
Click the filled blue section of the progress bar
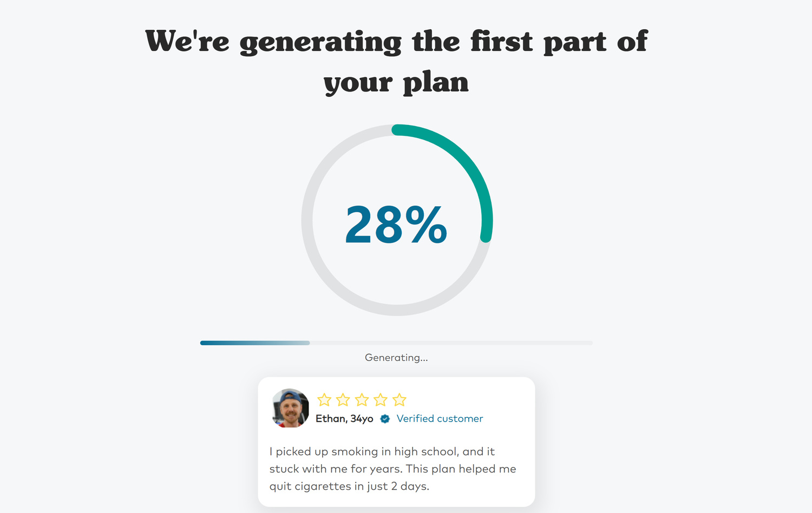coord(254,343)
